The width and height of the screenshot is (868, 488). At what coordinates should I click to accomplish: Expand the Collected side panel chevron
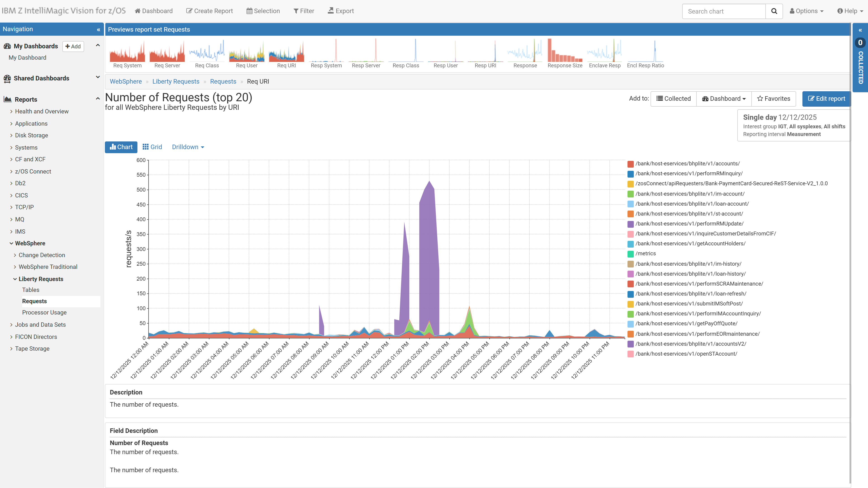click(860, 30)
